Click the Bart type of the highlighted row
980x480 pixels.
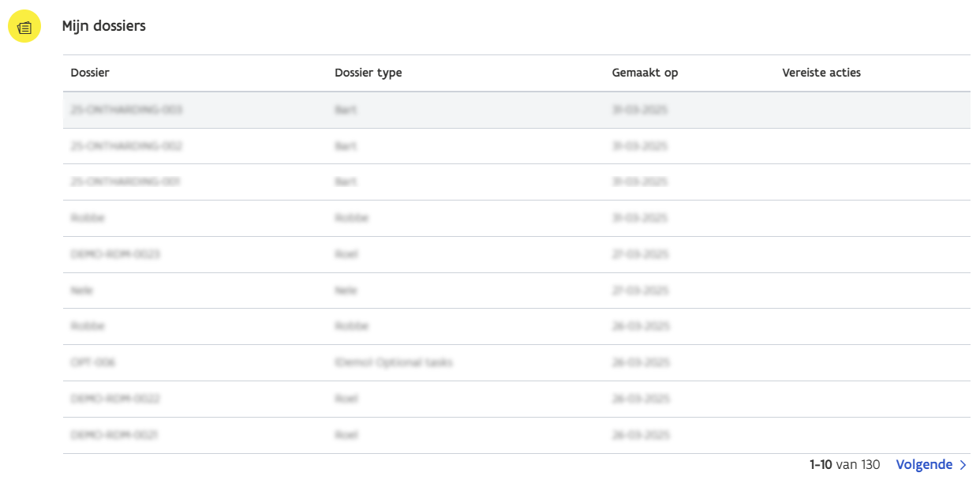point(346,110)
